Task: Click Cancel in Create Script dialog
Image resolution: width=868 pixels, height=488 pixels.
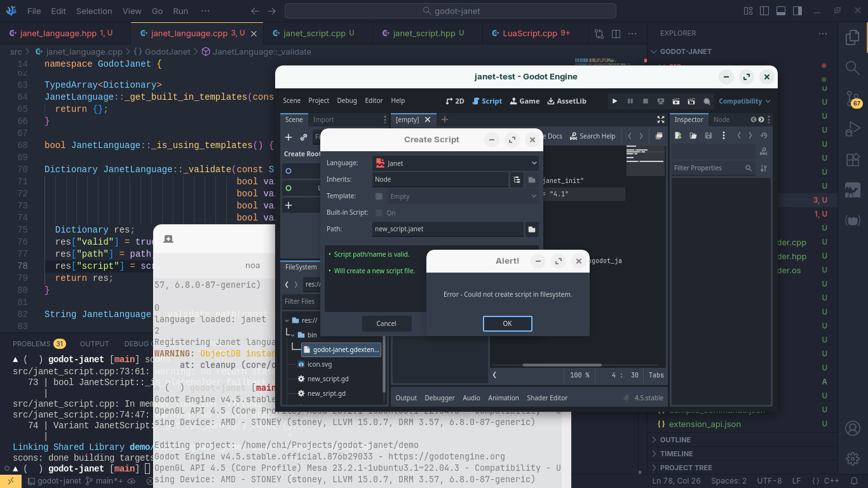Action: tap(386, 323)
